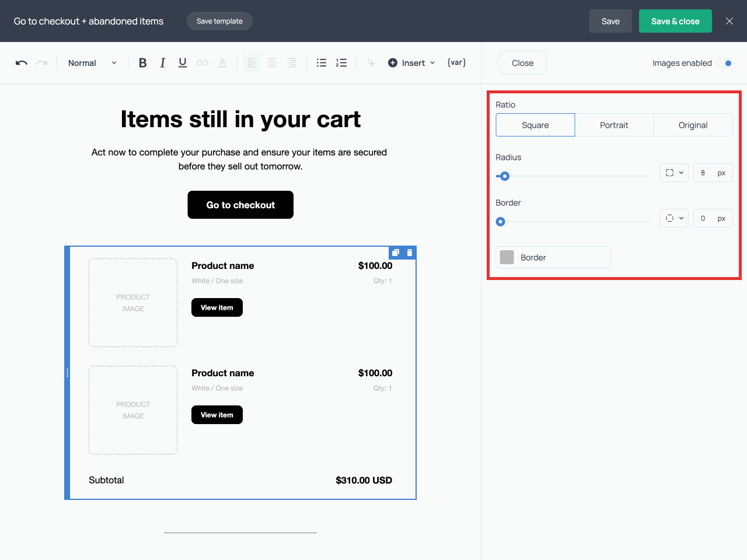Insert a numbered list
Image resolution: width=747 pixels, height=560 pixels.
pos(341,63)
